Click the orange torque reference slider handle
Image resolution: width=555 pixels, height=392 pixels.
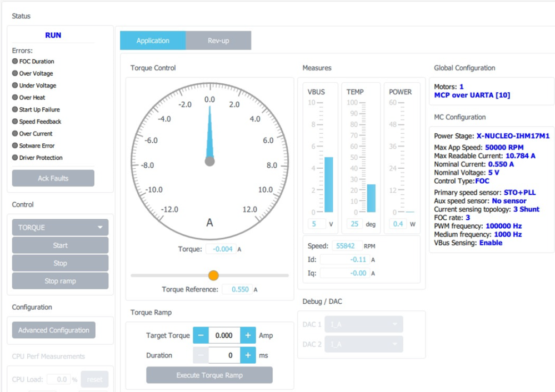[x=213, y=275]
